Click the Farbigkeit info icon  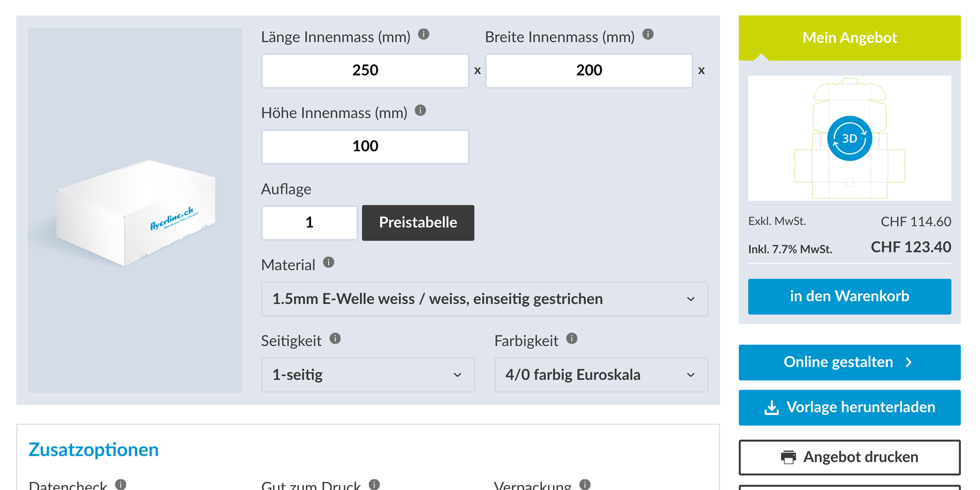[x=572, y=339]
